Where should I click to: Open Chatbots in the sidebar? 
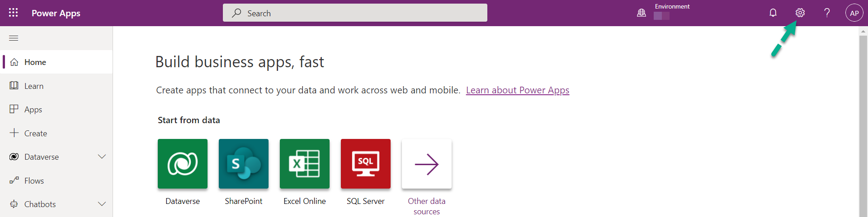pyautogui.click(x=57, y=204)
